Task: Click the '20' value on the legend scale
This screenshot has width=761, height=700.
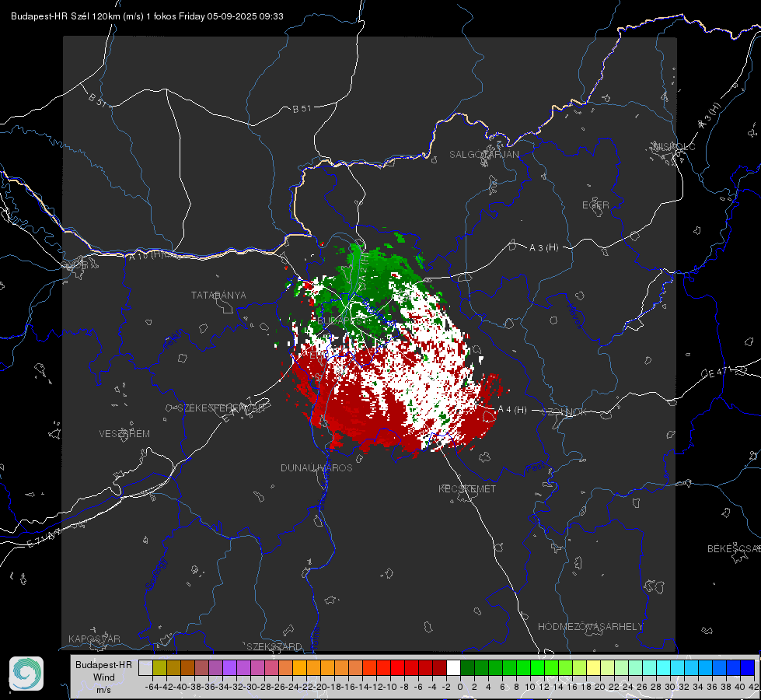Action: (600, 687)
